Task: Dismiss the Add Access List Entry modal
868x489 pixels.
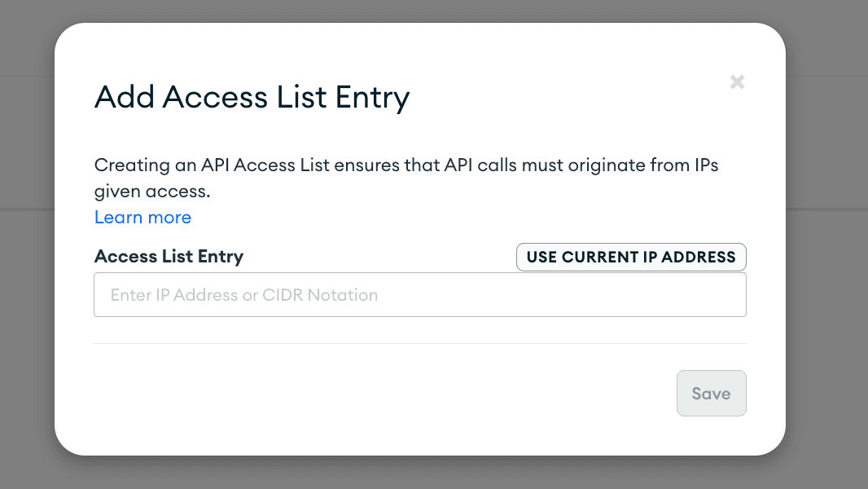Action: [x=737, y=81]
